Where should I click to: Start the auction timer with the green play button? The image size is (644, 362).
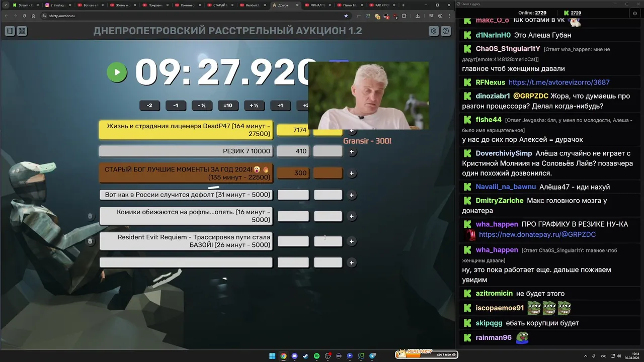coord(117,72)
